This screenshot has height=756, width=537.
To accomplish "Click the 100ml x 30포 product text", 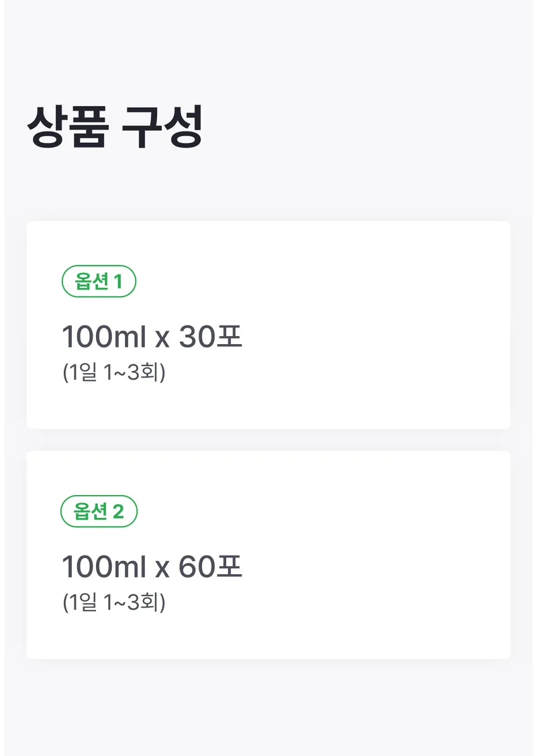I will pyautogui.click(x=152, y=337).
